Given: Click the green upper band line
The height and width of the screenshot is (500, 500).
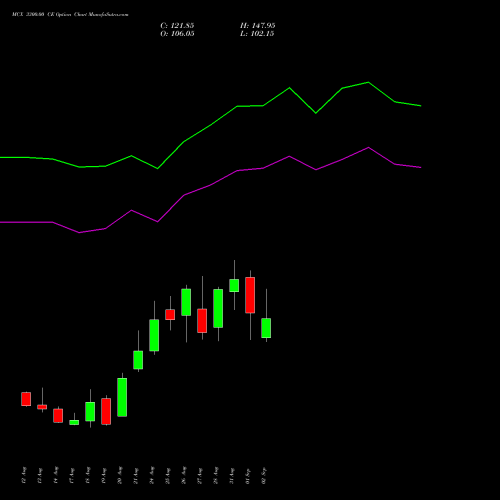Looking at the screenshot, I should (210, 125).
